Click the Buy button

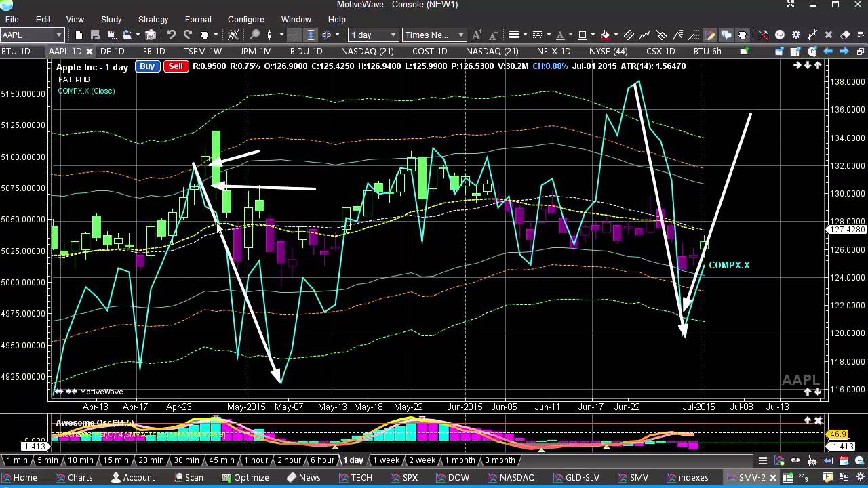pyautogui.click(x=147, y=66)
